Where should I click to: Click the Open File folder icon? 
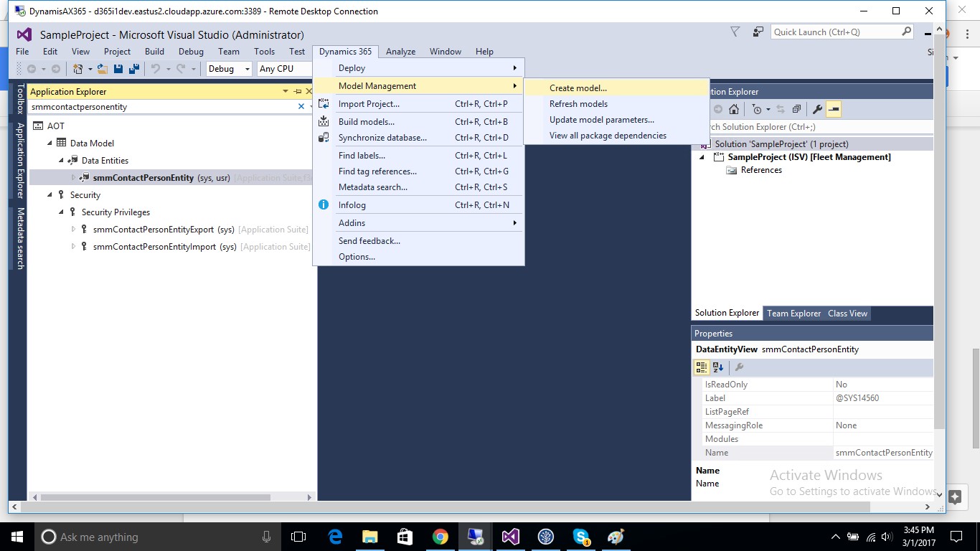pos(103,69)
